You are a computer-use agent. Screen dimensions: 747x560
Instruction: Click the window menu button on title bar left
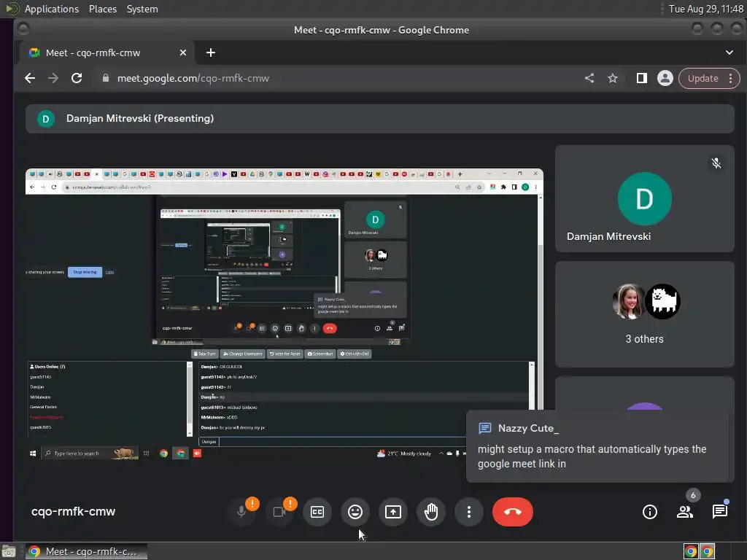(23, 29)
